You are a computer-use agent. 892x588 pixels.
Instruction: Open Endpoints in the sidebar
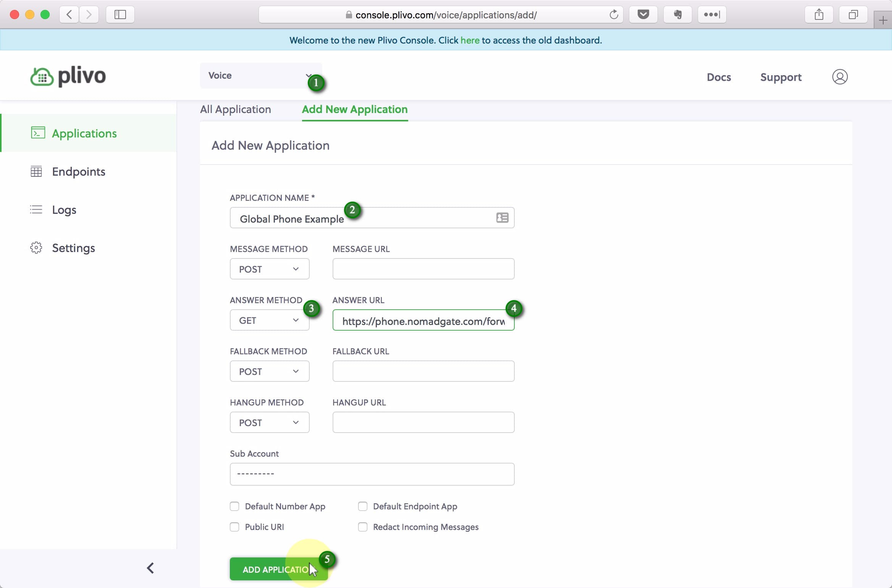point(78,171)
